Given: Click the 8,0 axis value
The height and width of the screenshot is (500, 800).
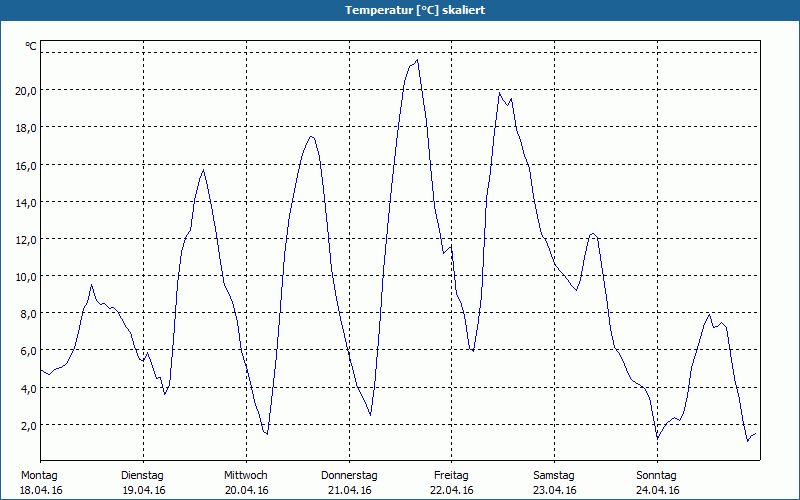Looking at the screenshot, I should pyautogui.click(x=29, y=314).
